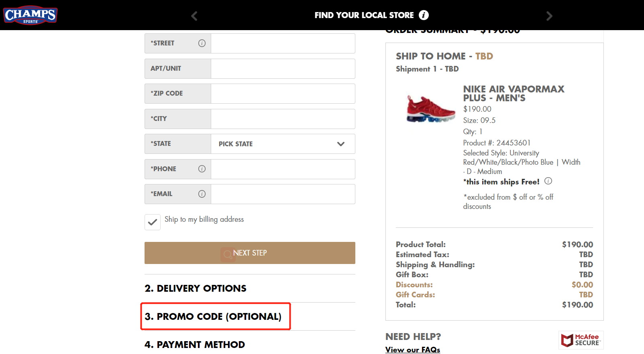Click Nike Air Vapormax Plus product title

coord(514,94)
